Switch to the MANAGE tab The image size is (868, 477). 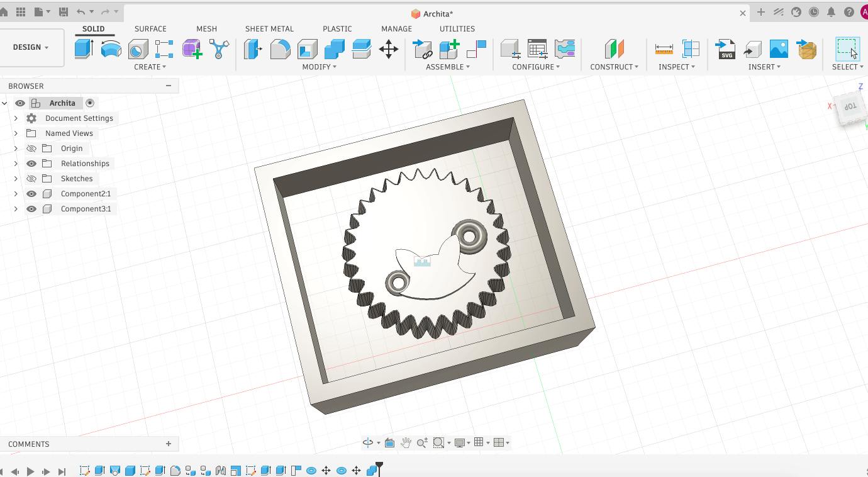[396, 29]
